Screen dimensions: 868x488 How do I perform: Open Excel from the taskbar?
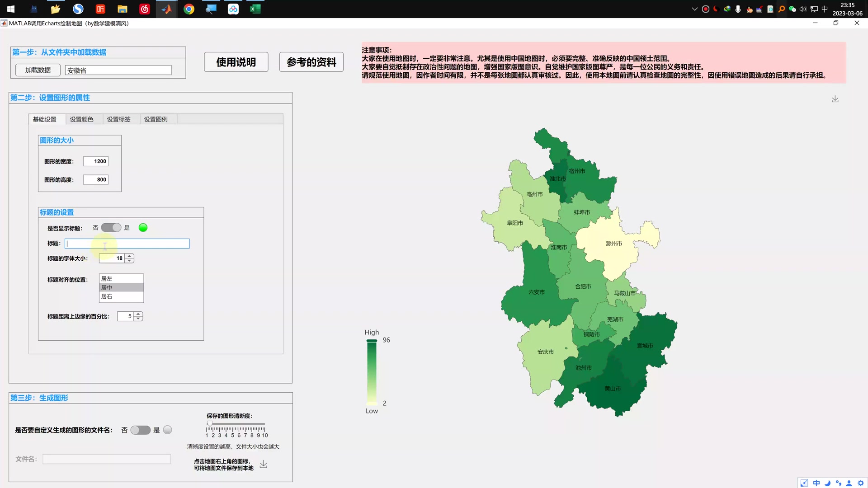tap(255, 9)
